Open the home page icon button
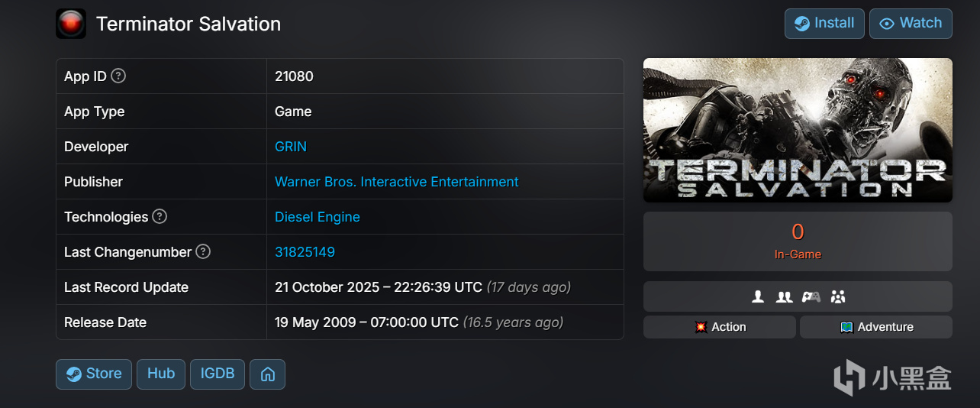The image size is (980, 408). point(267,374)
